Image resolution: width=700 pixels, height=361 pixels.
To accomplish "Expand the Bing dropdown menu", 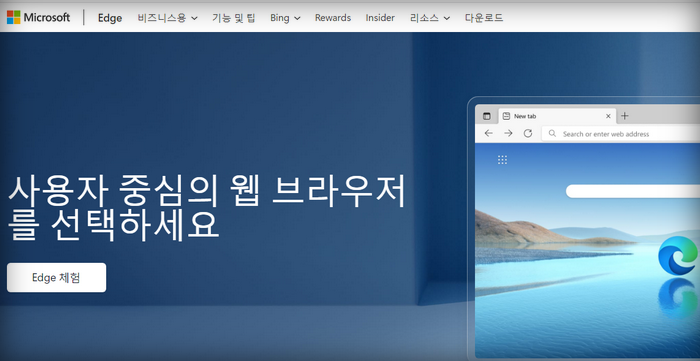I will pyautogui.click(x=285, y=18).
